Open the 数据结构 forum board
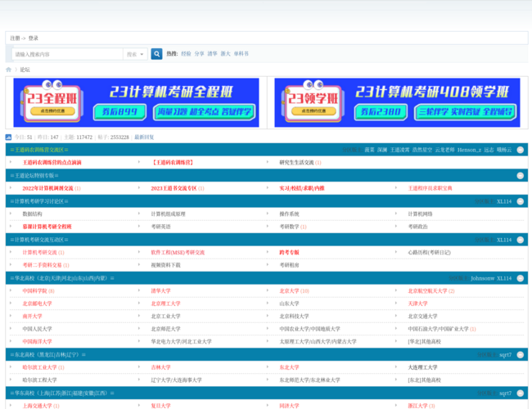532x409 pixels. (33, 214)
